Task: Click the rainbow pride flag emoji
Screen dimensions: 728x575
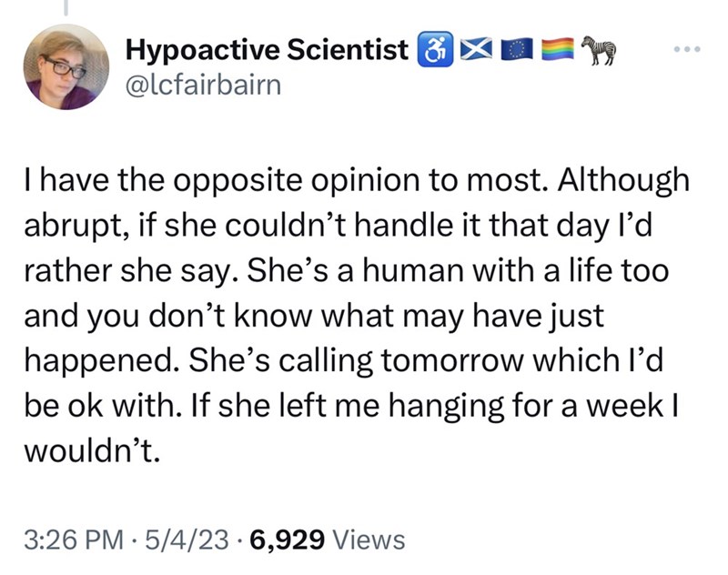Action: click(x=558, y=50)
